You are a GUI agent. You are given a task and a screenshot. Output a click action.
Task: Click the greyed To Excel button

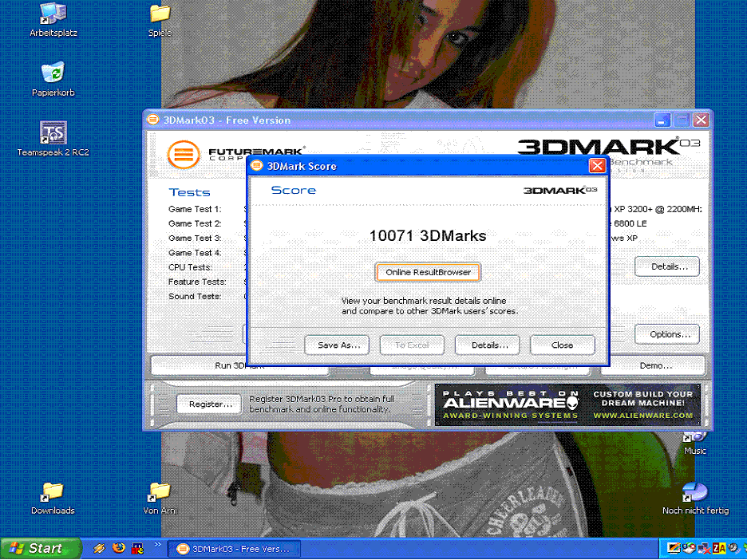click(x=412, y=345)
